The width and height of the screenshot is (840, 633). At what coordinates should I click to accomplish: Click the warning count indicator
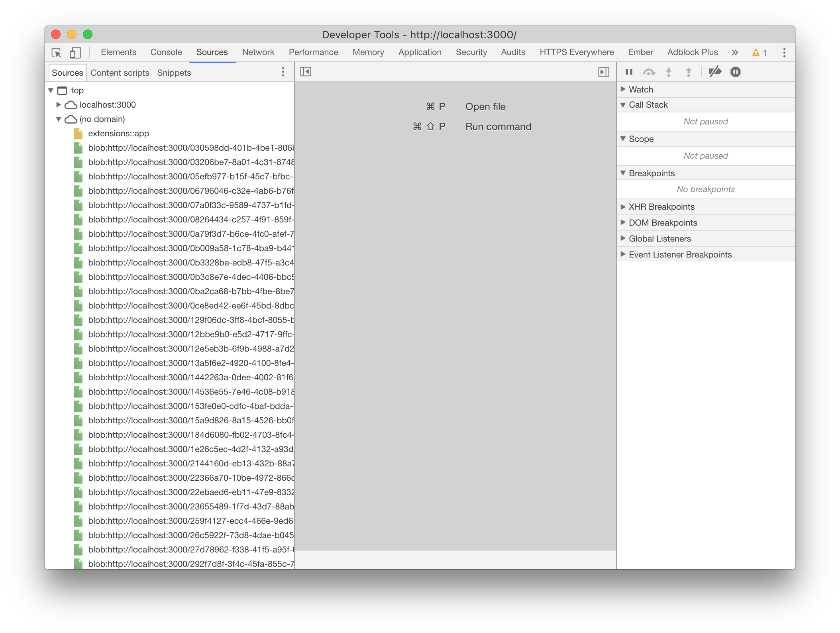[x=760, y=52]
